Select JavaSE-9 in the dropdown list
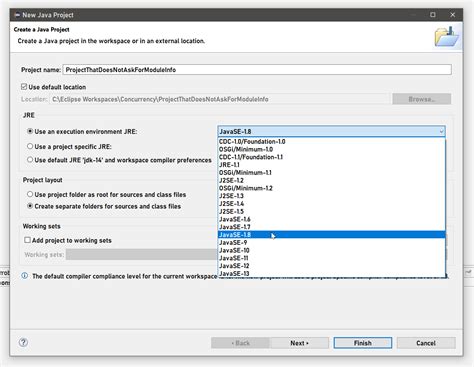The height and width of the screenshot is (367, 474). point(332,242)
